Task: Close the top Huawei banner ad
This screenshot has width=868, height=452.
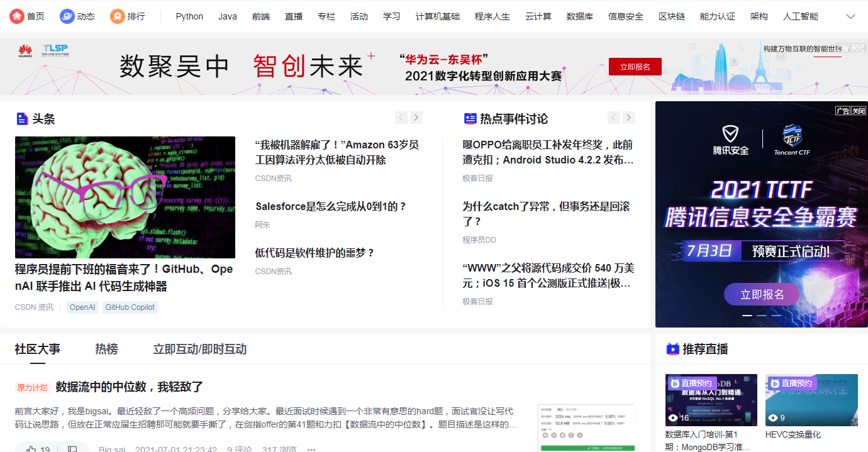Action: [x=859, y=48]
